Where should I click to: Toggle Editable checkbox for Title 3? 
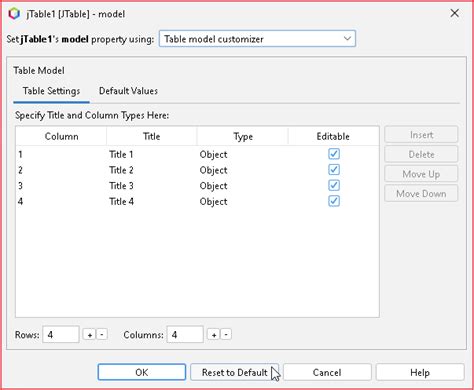click(334, 185)
